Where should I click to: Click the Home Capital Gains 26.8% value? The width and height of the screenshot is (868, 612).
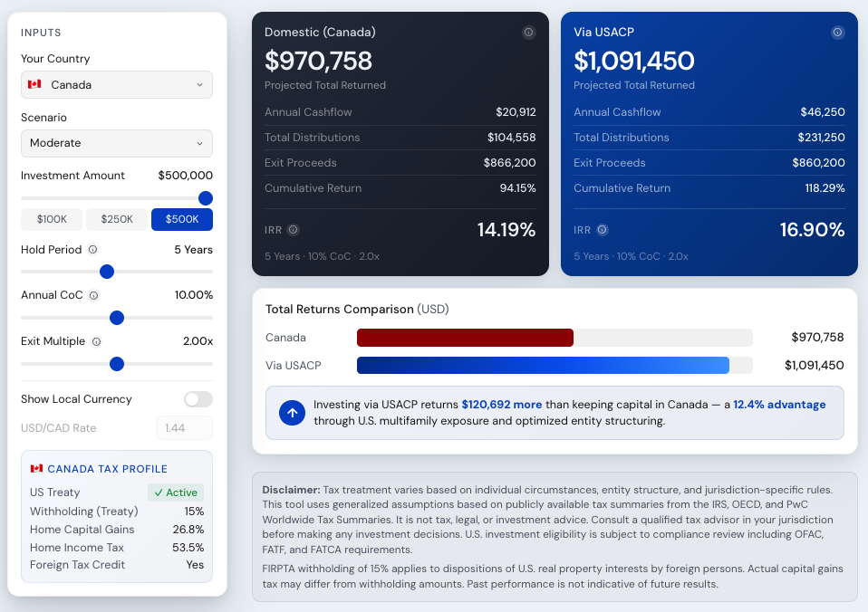tap(188, 530)
